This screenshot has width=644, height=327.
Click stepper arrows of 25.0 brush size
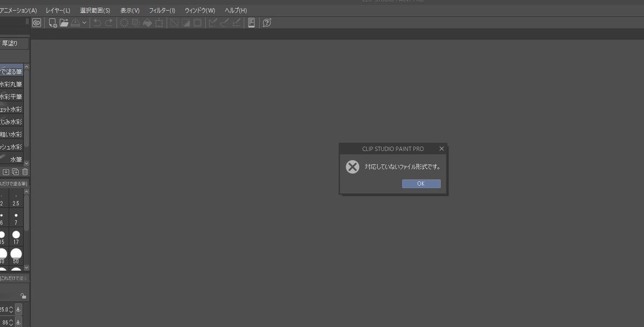tap(11, 309)
